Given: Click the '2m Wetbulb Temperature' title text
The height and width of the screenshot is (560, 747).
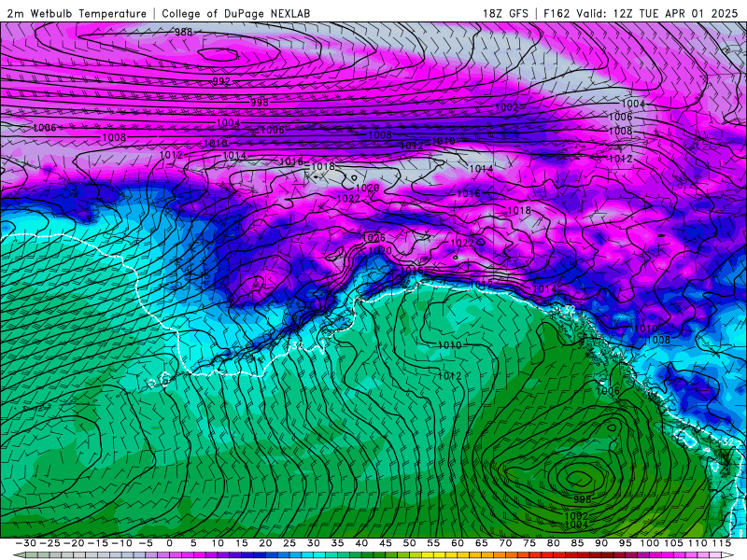Looking at the screenshot, I should tap(77, 13).
